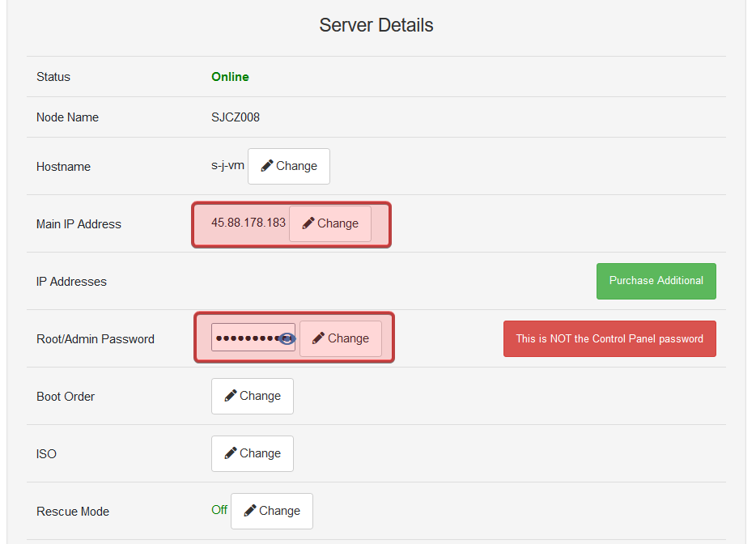The width and height of the screenshot is (756, 544).
Task: Click the pencil icon in the ISO row
Action: pyautogui.click(x=231, y=453)
